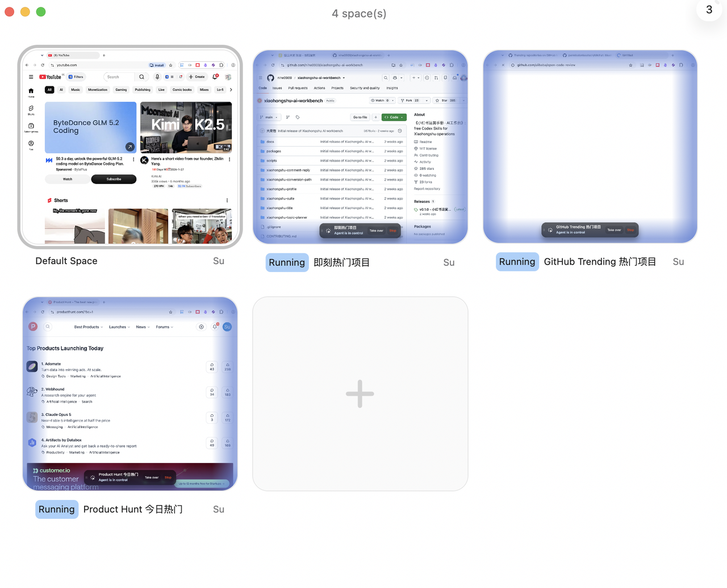Click Go to file in GitHub
The image size is (727, 588).
[x=360, y=118]
